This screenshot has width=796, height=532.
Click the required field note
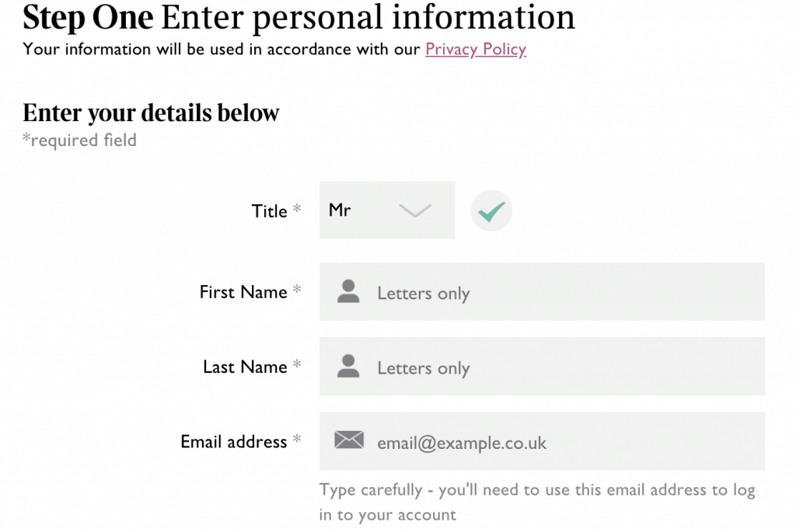tap(79, 141)
